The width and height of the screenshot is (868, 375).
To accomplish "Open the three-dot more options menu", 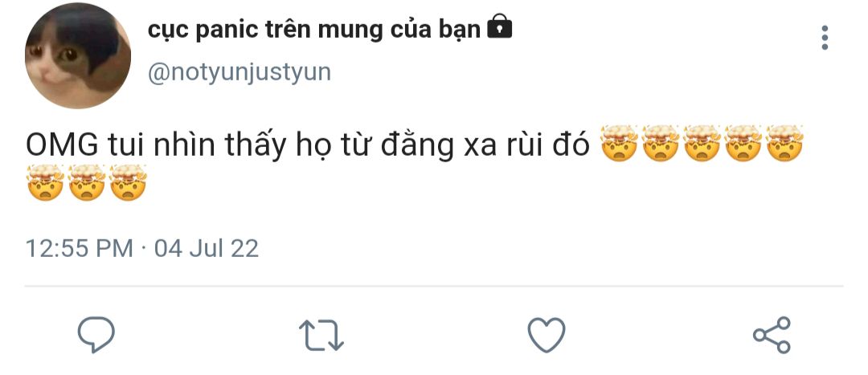I will tap(825, 38).
